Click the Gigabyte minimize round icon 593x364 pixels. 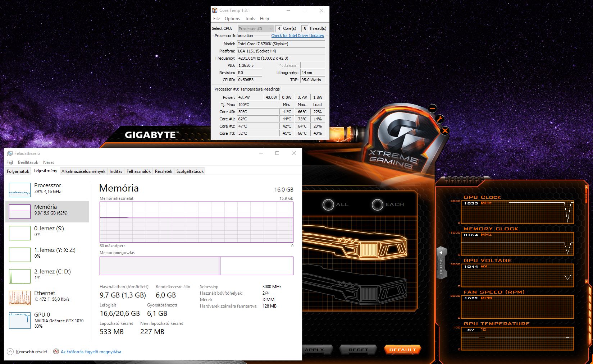tap(432, 108)
